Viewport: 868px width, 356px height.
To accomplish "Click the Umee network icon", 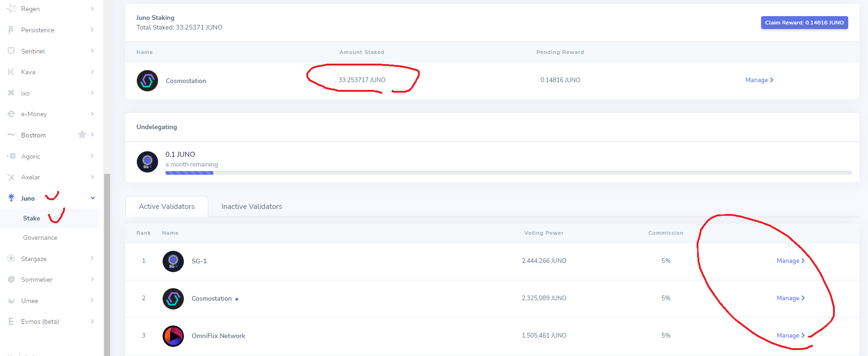I will 11,301.
